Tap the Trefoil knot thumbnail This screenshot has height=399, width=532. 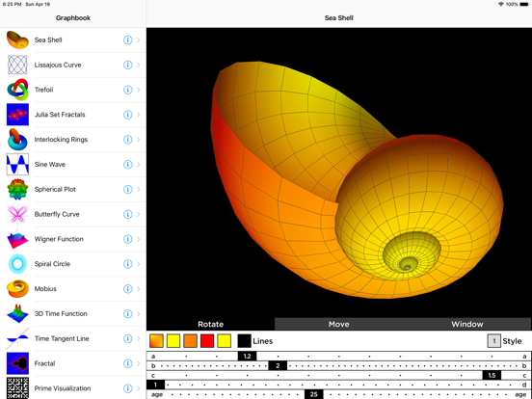[17, 90]
